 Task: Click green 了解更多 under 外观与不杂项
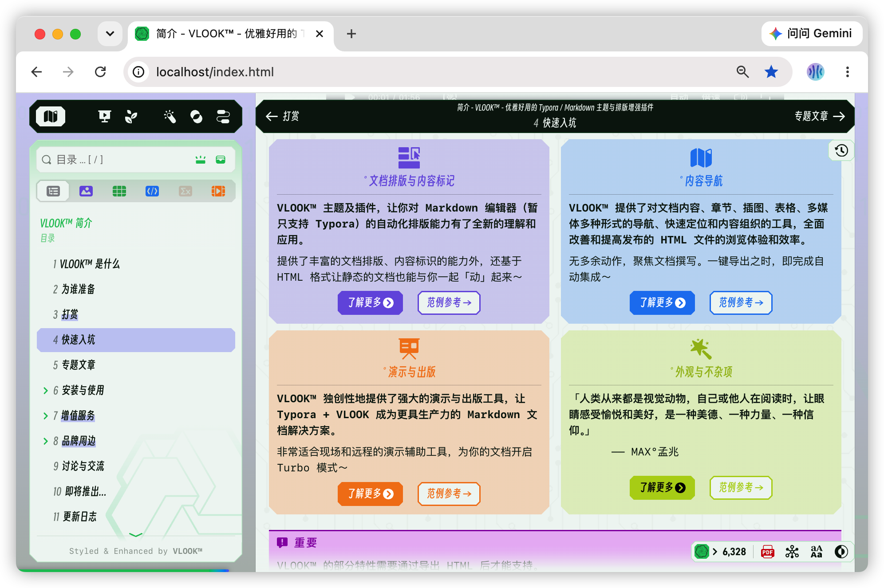662,488
